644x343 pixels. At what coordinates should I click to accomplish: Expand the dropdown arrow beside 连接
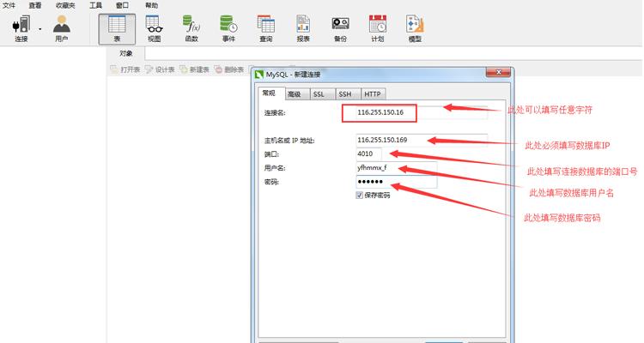pos(39,28)
